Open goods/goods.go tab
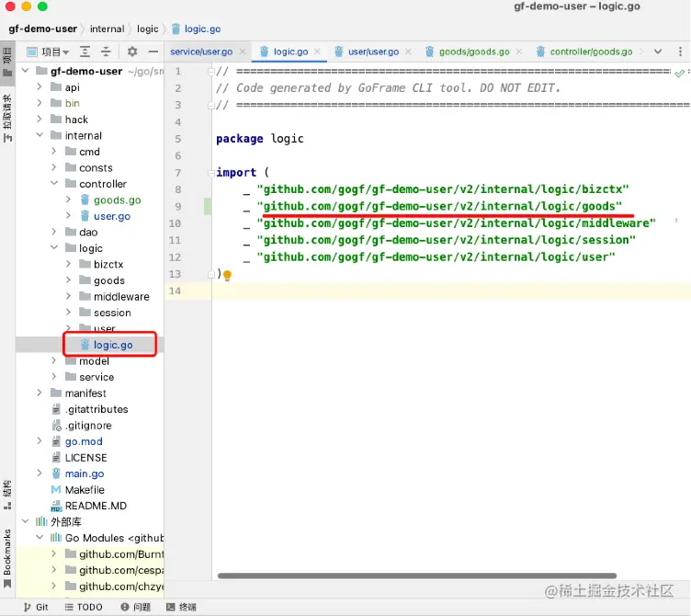The height and width of the screenshot is (616, 691). tap(474, 51)
